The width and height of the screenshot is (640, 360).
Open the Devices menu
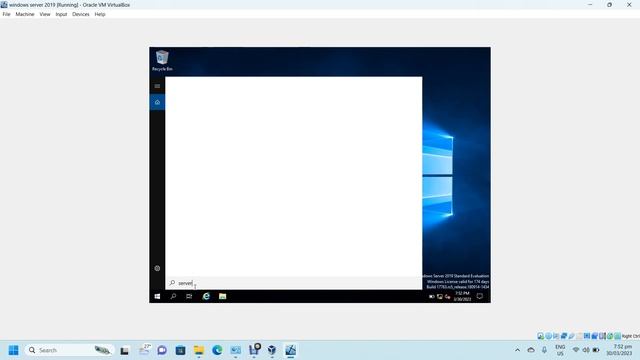pyautogui.click(x=80, y=14)
